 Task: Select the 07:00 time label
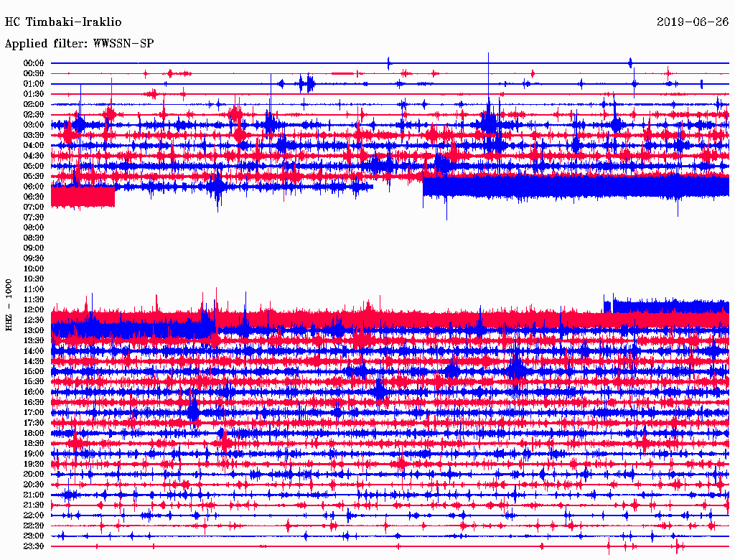click(x=34, y=207)
